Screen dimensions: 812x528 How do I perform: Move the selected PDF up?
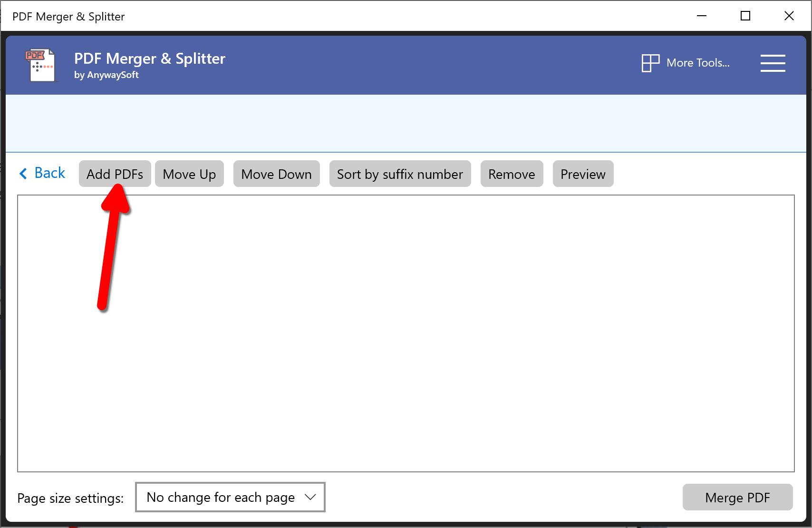pyautogui.click(x=189, y=174)
